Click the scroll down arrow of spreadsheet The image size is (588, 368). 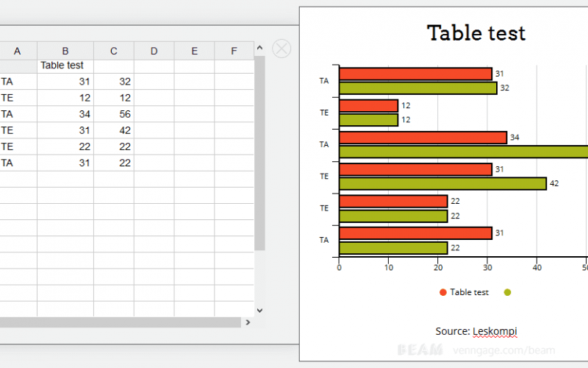(x=259, y=311)
